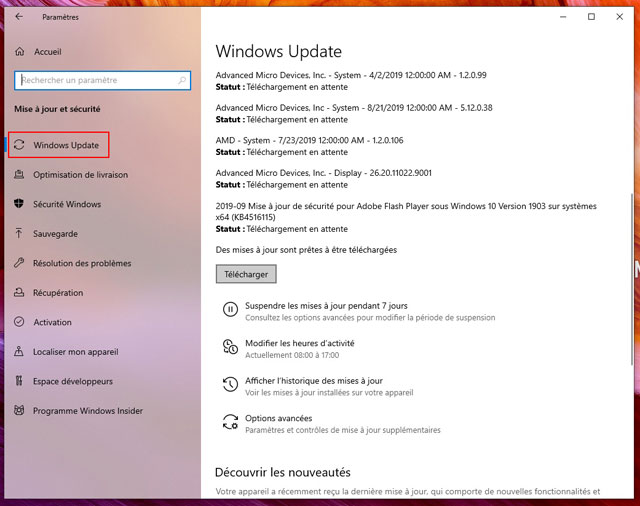
Task: Click 'Actuellement 08:00 à 17:00' text
Action: [x=292, y=355]
